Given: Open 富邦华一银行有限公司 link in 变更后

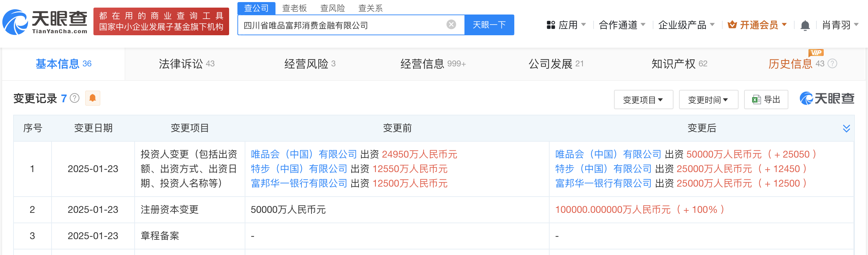Looking at the screenshot, I should click(604, 183).
